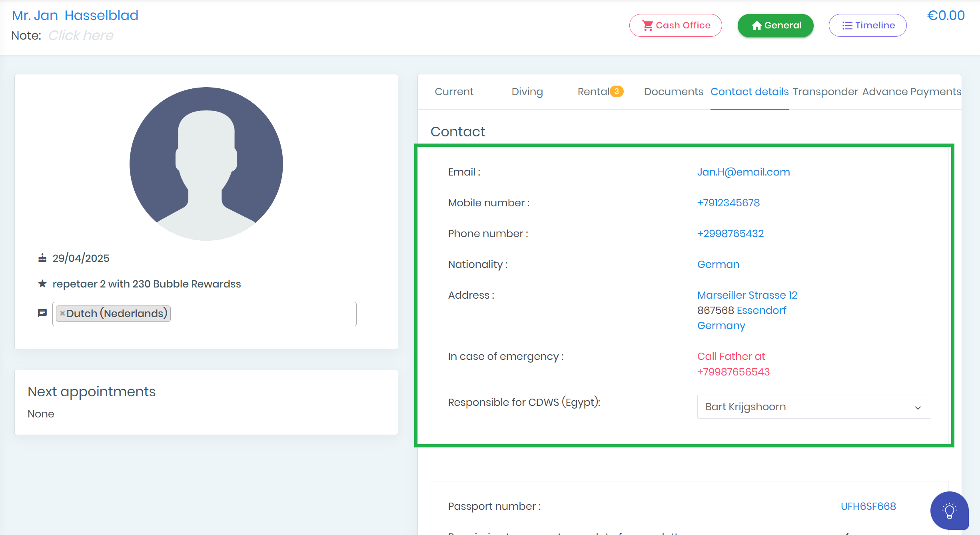Open the customer Timeline
This screenshot has height=535, width=980.
pos(867,26)
